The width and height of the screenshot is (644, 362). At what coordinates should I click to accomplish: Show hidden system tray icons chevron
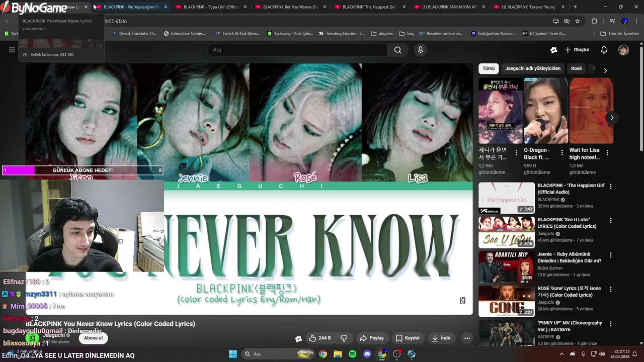point(562,354)
